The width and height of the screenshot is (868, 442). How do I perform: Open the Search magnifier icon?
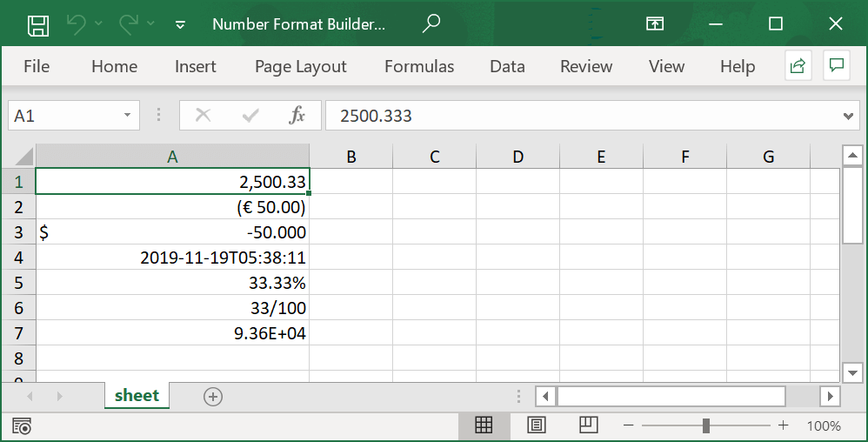[431, 24]
